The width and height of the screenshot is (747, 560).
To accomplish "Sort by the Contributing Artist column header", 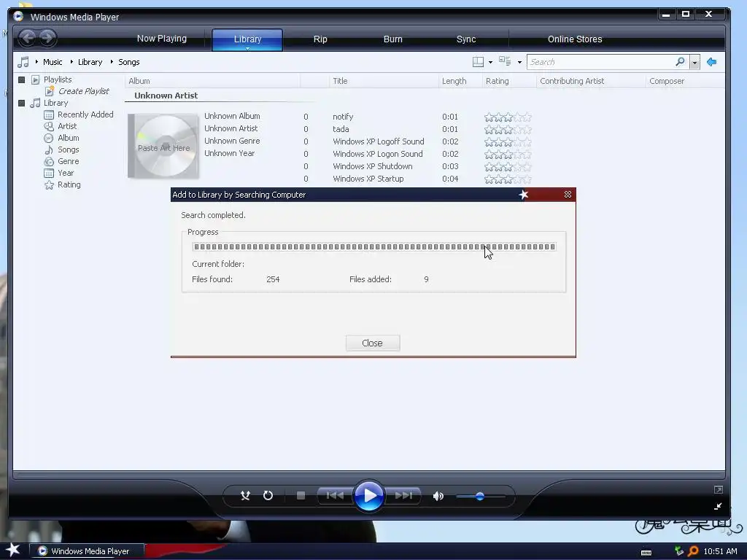I will (591, 81).
